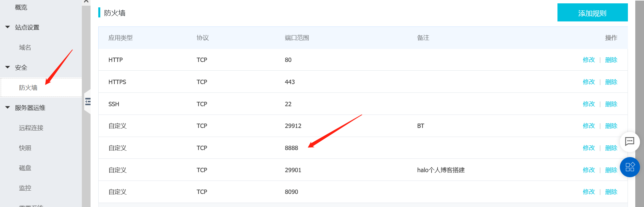Collapse the 站点设置 section arrow

[x=7, y=27]
